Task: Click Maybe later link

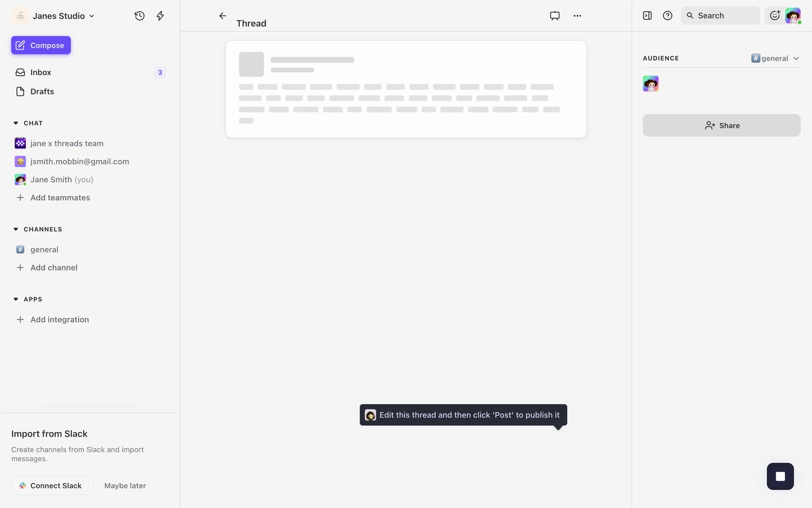Action: pyautogui.click(x=125, y=486)
